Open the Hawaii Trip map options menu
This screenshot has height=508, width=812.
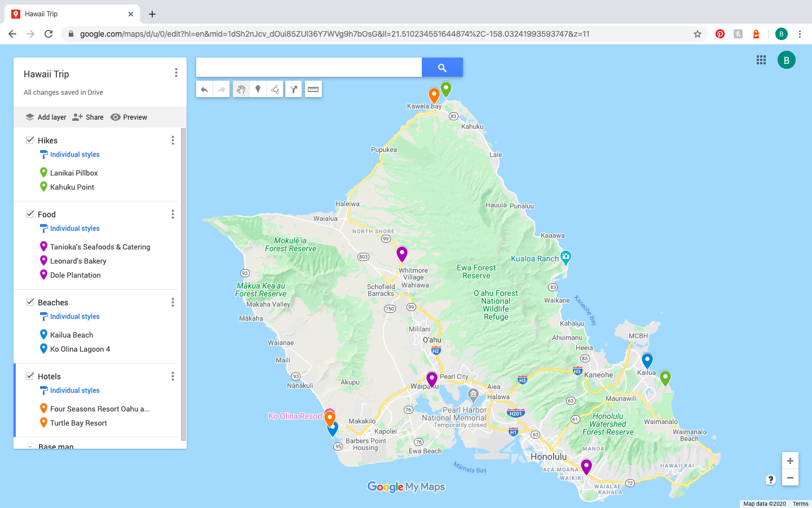point(176,73)
